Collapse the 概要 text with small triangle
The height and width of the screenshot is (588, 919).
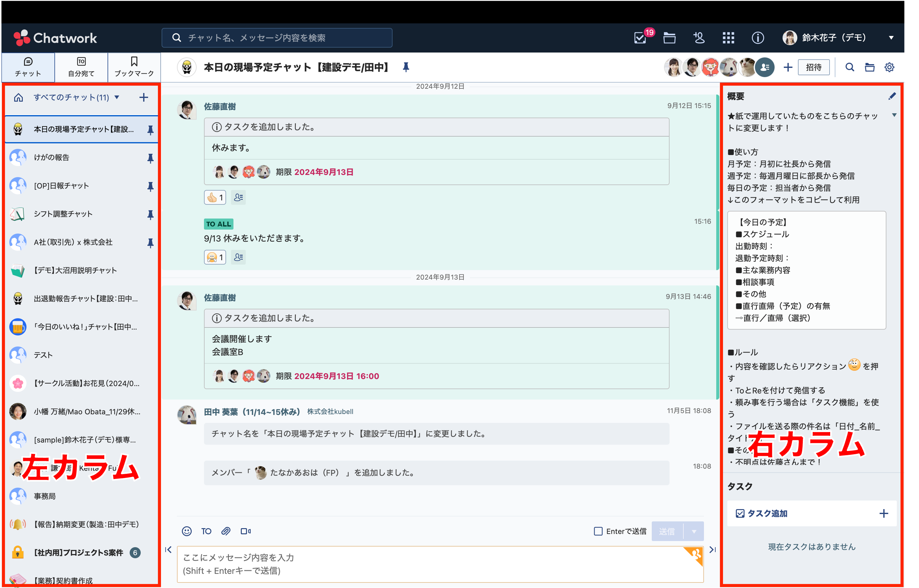pos(895,115)
